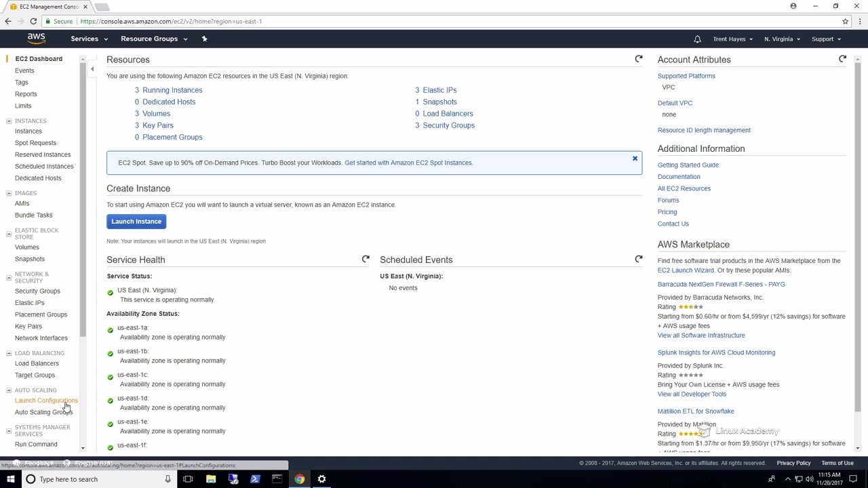
Task: Open the notifications bell icon
Action: point(697,39)
